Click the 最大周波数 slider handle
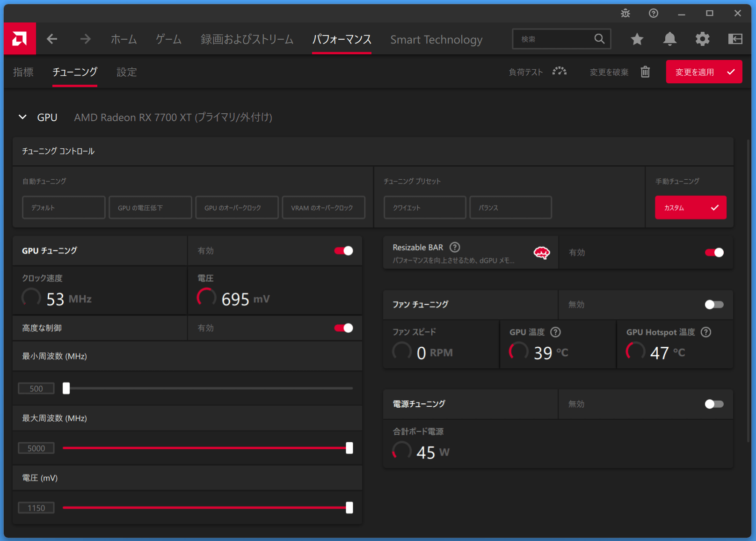The width and height of the screenshot is (756, 541). (349, 448)
